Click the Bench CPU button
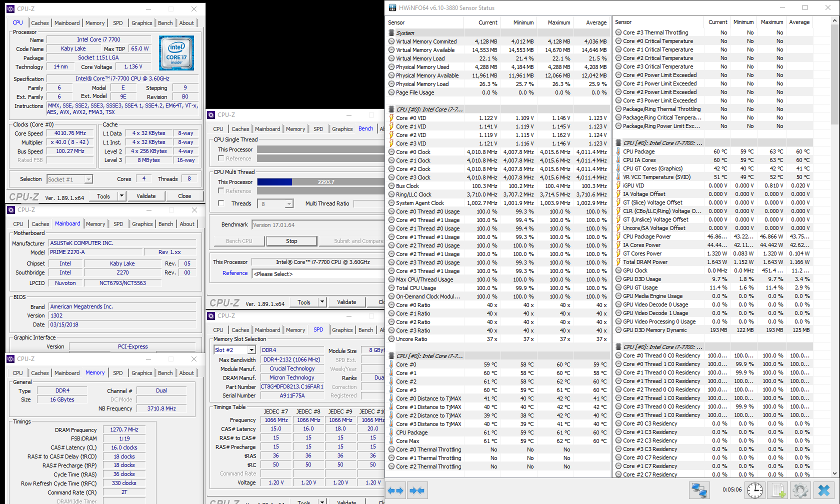Screen dimensions: 840x504 coord(239,241)
